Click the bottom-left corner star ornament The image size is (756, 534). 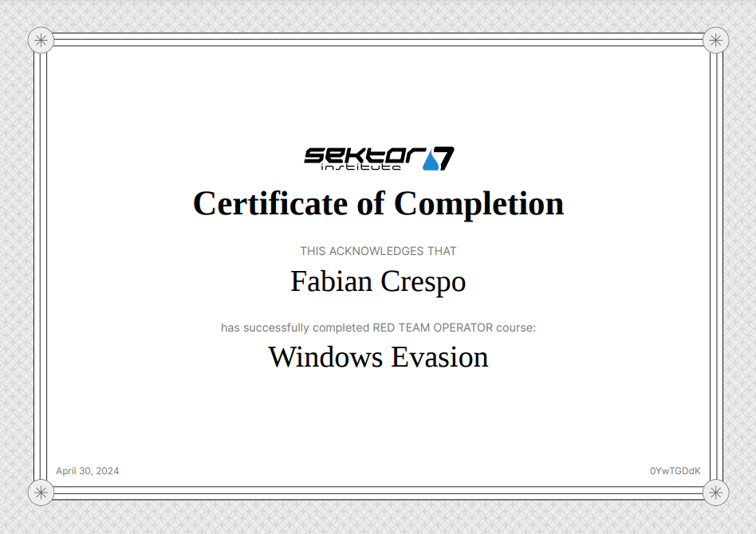(x=41, y=493)
